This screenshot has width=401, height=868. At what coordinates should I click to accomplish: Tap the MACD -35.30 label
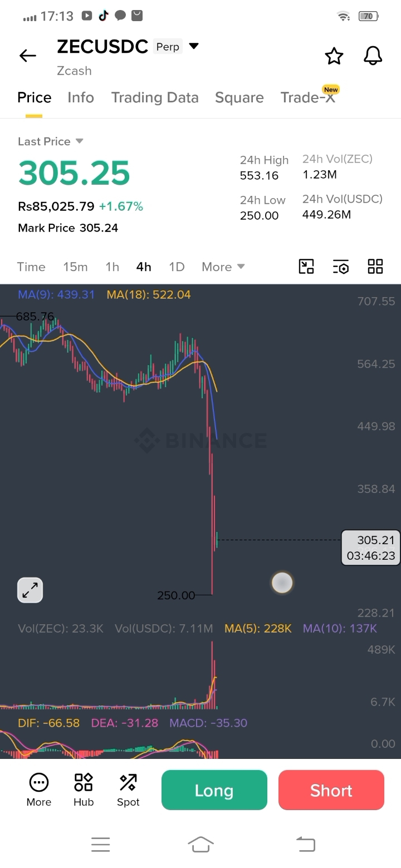point(208,723)
